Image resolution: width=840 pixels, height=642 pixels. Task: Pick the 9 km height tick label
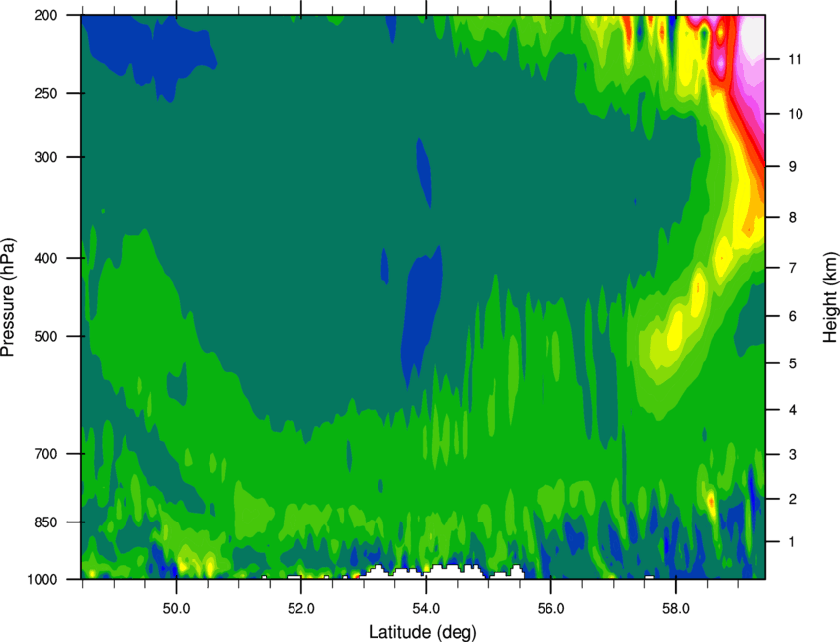793,167
